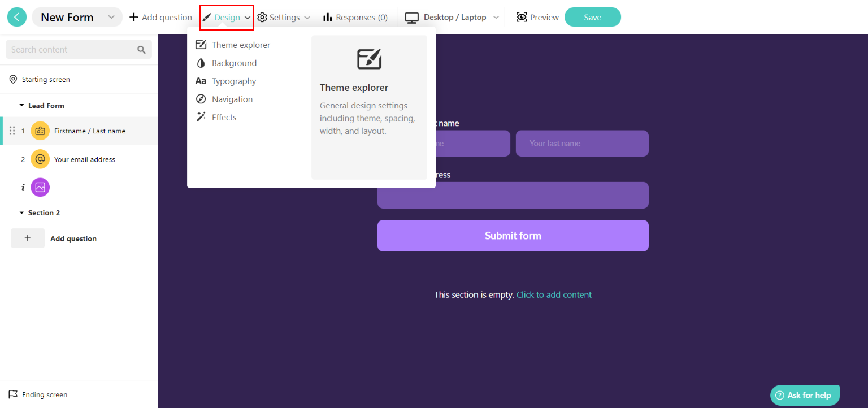Viewport: 868px width, 408px height.
Task: Click the green back arrow button
Action: [16, 16]
